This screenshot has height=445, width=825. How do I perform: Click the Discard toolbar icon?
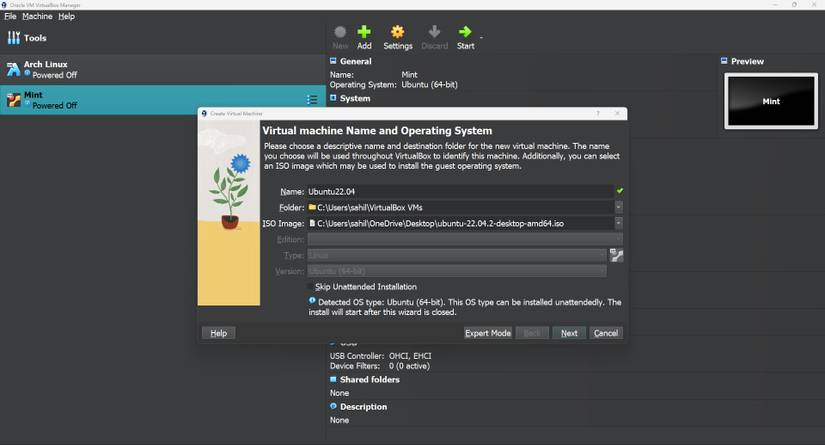pos(434,32)
